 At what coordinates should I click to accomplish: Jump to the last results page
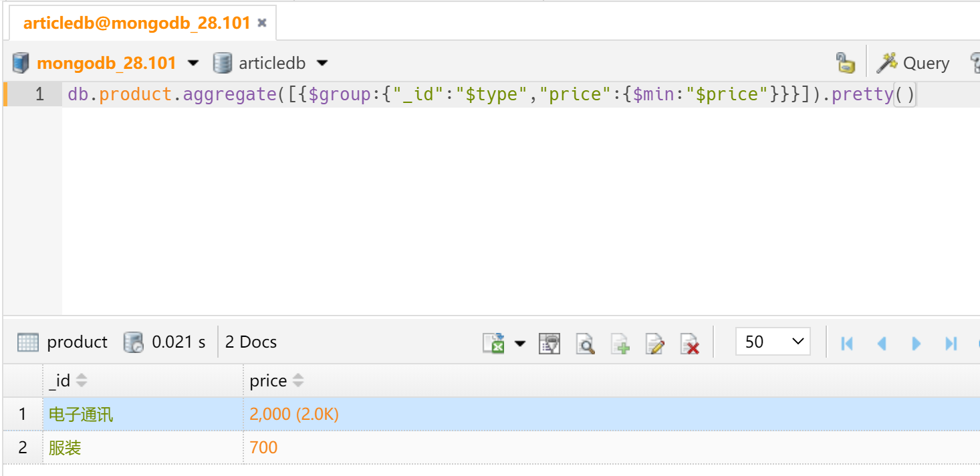click(x=951, y=343)
